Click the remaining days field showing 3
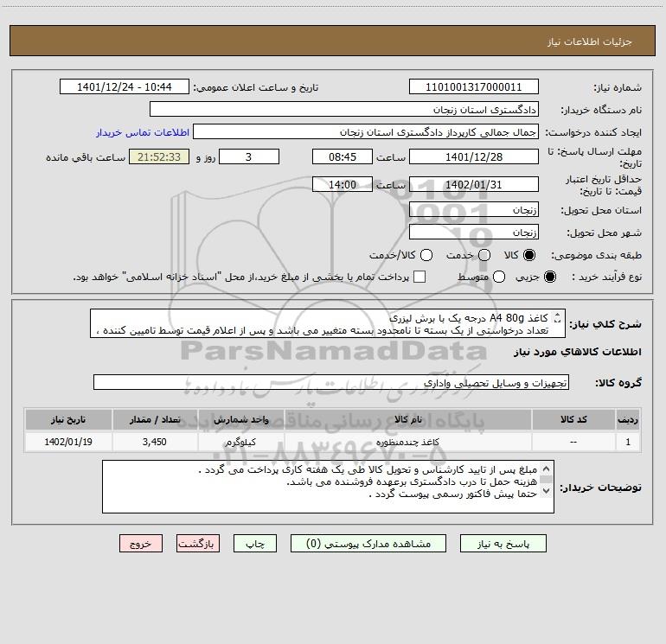This screenshot has height=644, width=666. coord(249,156)
